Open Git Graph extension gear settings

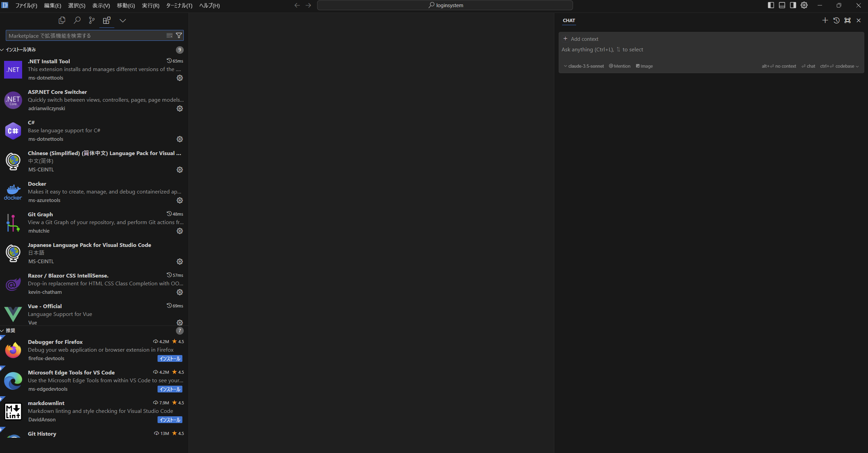[x=180, y=231]
